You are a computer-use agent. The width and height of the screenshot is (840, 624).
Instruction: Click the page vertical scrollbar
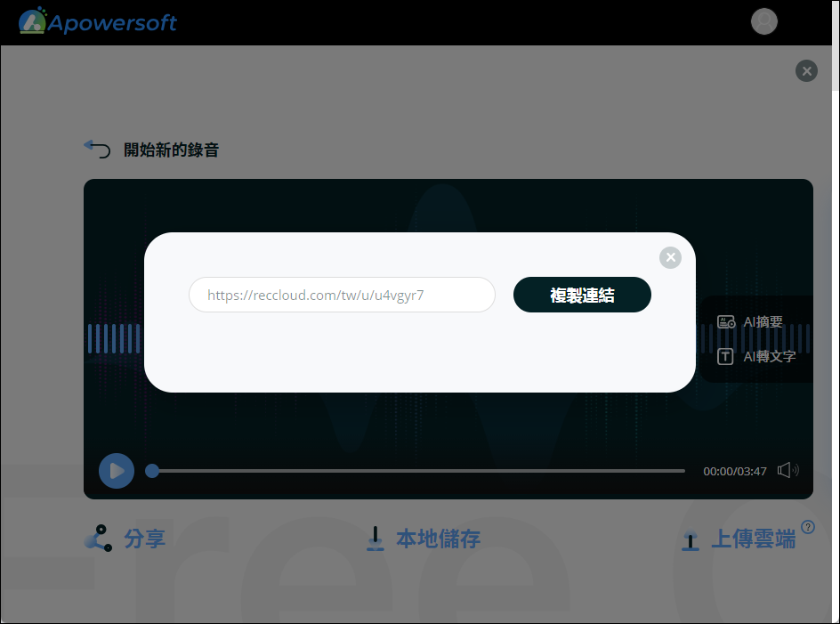836,45
